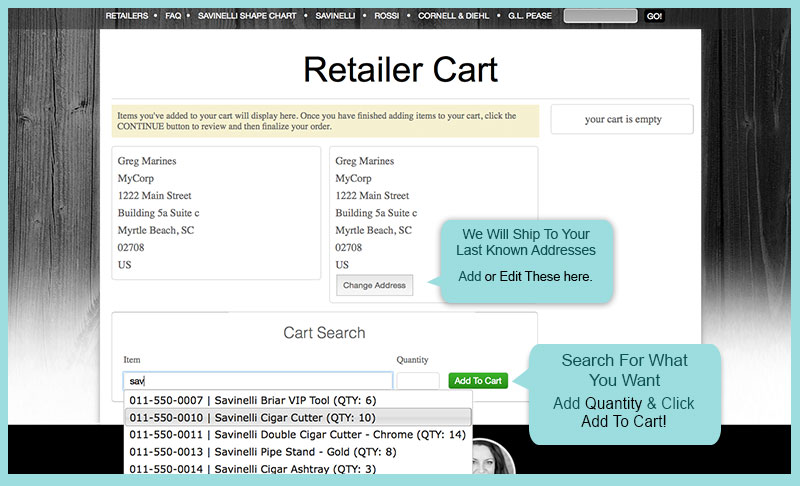
Task: Open the FAQ page link
Action: tap(173, 16)
